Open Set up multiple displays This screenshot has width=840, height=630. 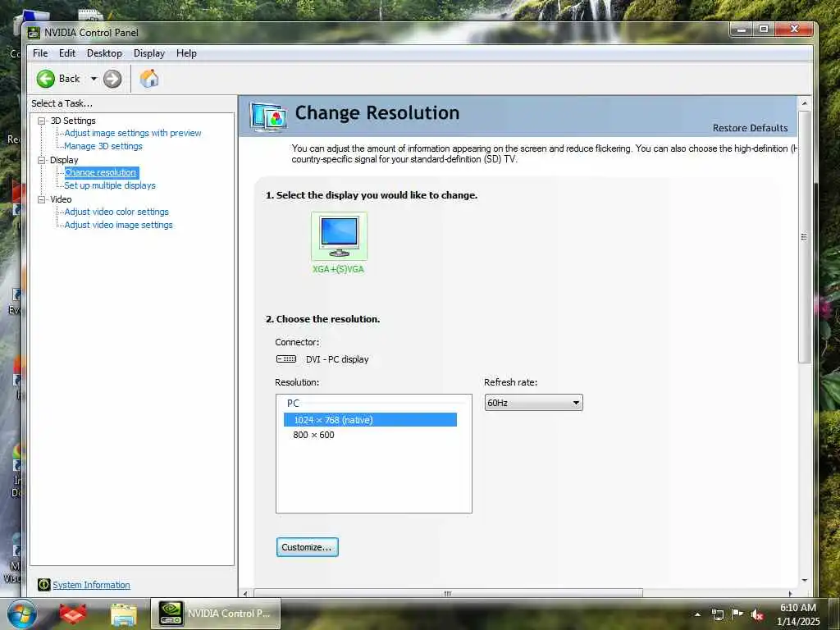[x=110, y=185]
